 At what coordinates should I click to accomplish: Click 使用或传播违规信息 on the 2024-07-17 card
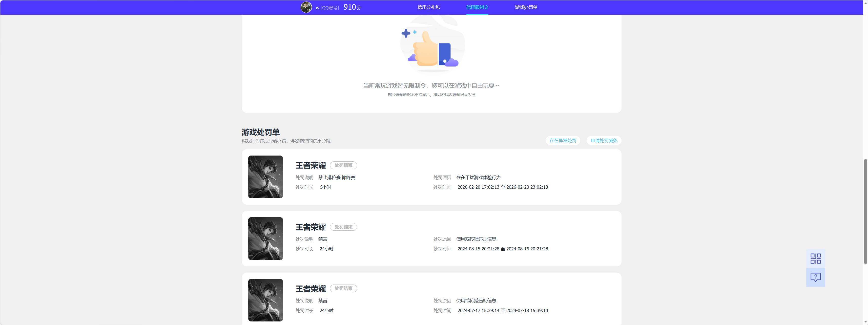[476, 301]
